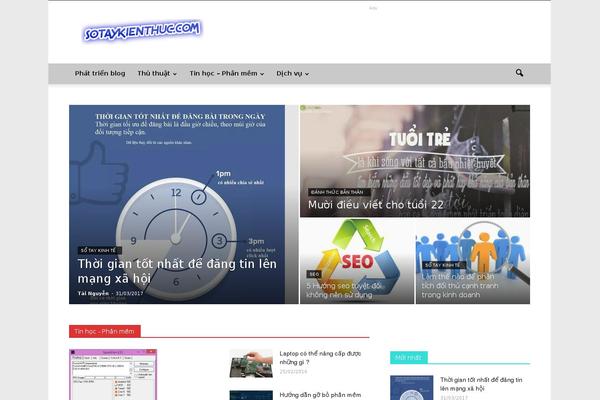The width and height of the screenshot is (600, 400).
Task: Open sidebar clock article thumbnail under Mới nhất
Action: pyautogui.click(x=412, y=388)
